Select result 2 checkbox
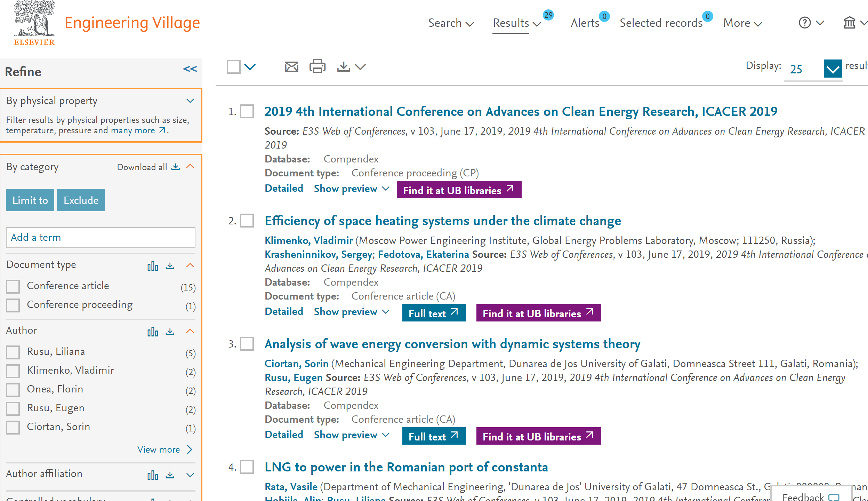Viewport: 868px width, 501px height. pyautogui.click(x=247, y=221)
